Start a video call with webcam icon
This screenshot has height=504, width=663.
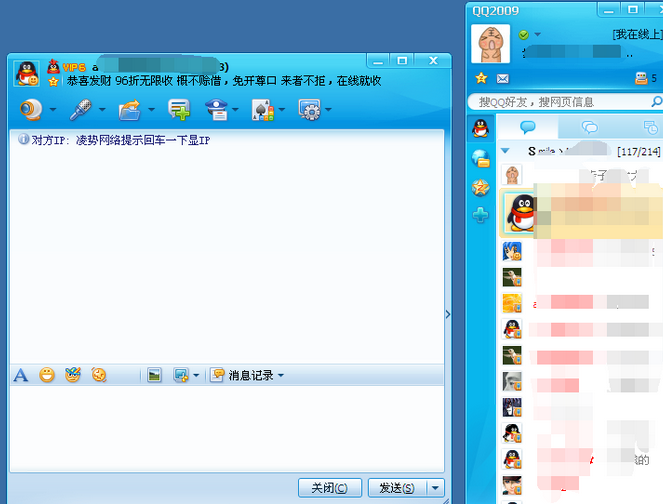[31, 110]
